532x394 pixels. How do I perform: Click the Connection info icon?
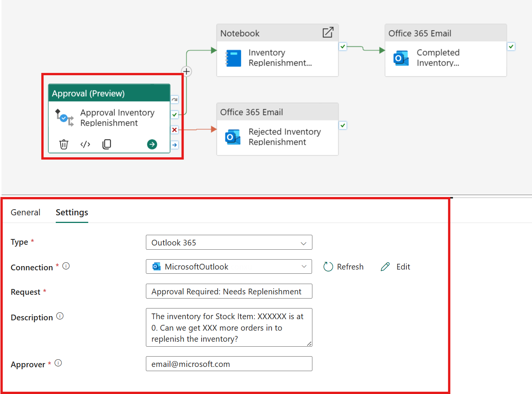pyautogui.click(x=66, y=266)
